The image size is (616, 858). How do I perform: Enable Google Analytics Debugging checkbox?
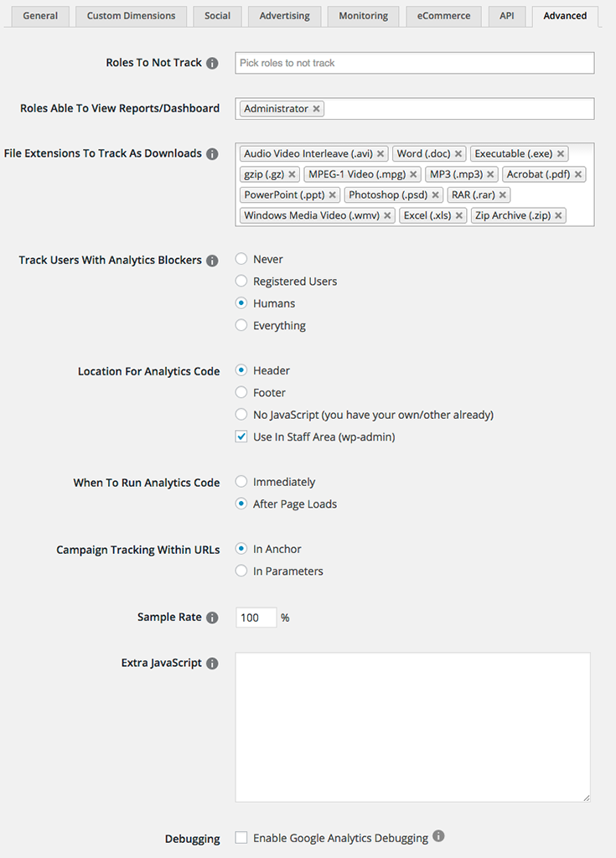[241, 837]
